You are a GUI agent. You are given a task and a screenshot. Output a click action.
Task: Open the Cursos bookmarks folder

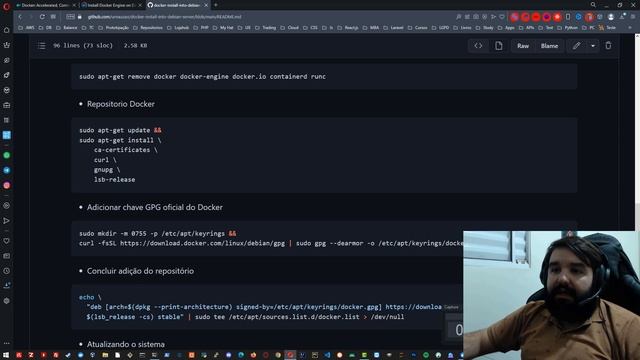pos(418,28)
